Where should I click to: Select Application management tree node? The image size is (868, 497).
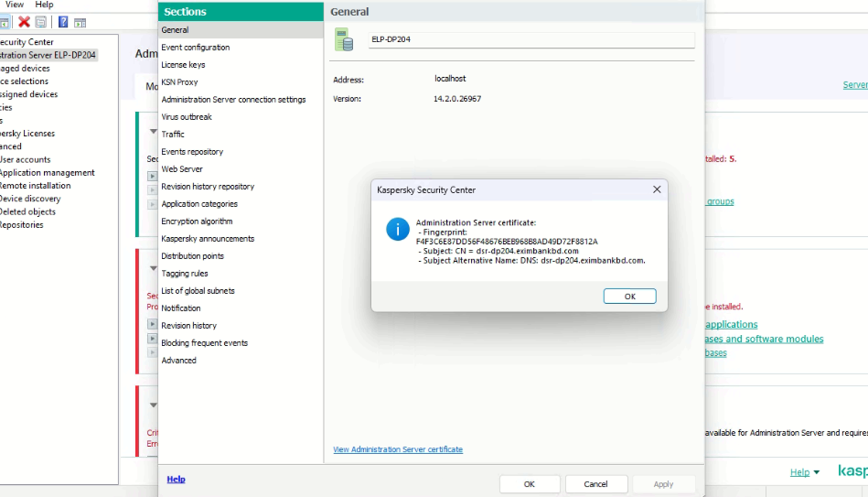(47, 173)
